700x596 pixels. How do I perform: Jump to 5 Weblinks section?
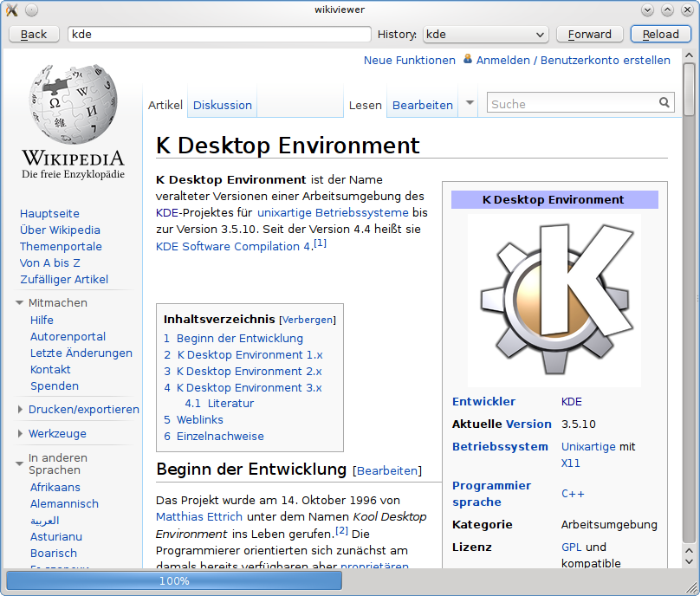(x=193, y=420)
